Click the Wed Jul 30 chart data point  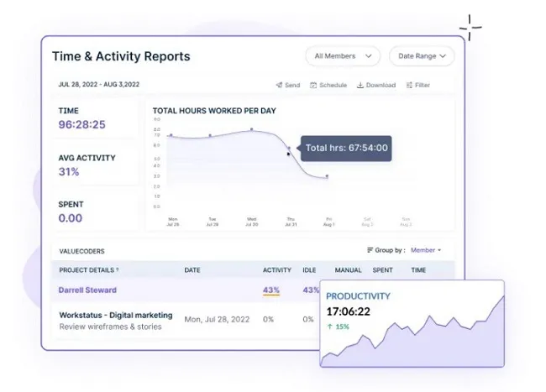[x=252, y=130]
